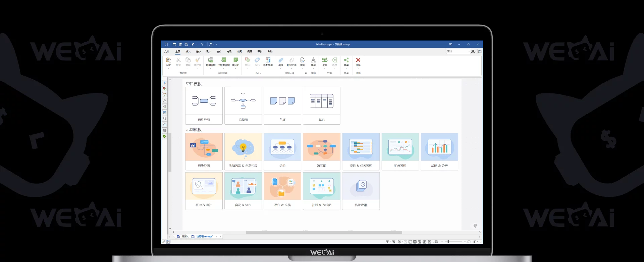The width and height of the screenshot is (644, 262).
Task: Click the New document icon in quick access
Action: pyautogui.click(x=166, y=44)
